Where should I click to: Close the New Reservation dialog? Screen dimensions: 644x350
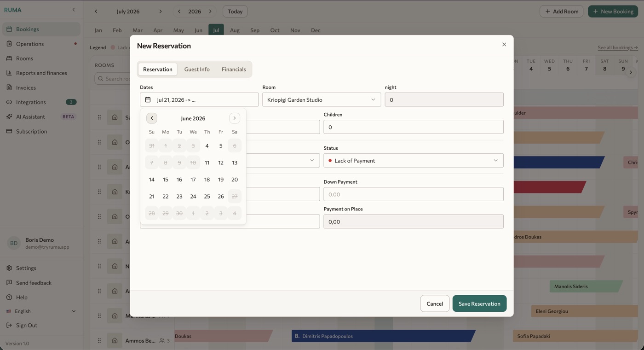[x=504, y=45]
